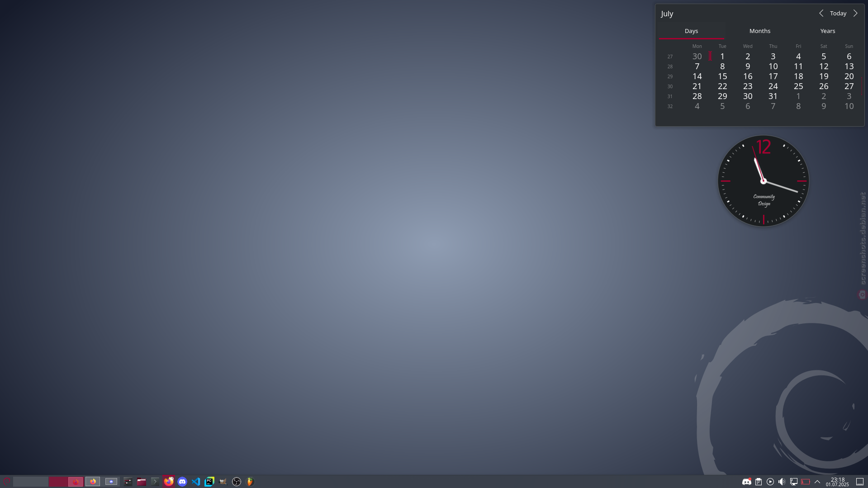Screen dimensions: 868x488
Task: Click the Today button in calendar
Action: pyautogui.click(x=838, y=14)
